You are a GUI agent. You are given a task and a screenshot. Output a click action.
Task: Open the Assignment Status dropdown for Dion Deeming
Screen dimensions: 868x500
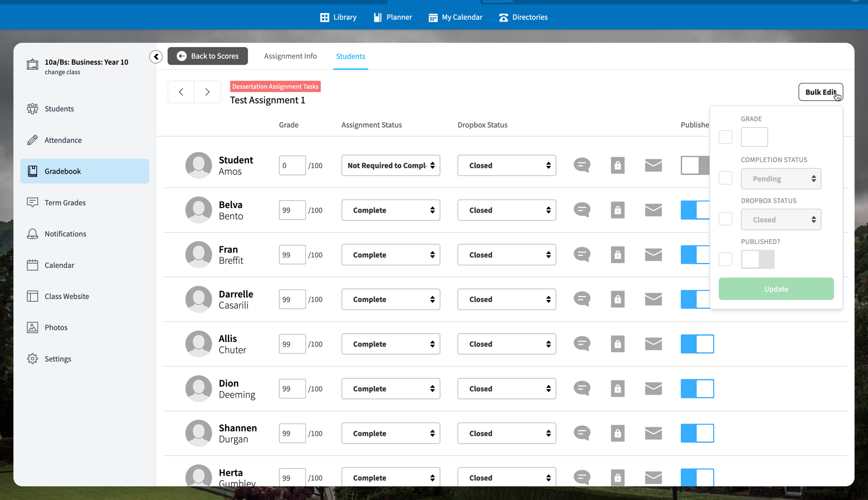coord(390,388)
